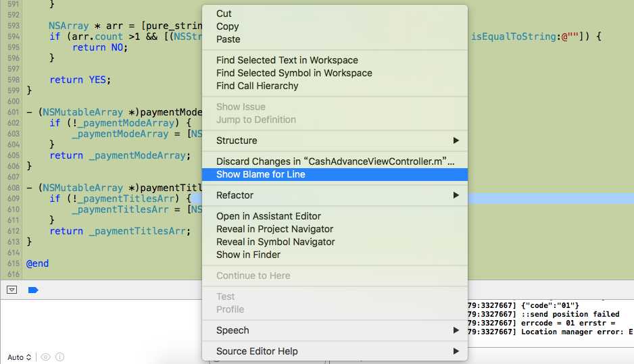634x364 pixels.
Task: Click Show in Finder
Action: 248,255
